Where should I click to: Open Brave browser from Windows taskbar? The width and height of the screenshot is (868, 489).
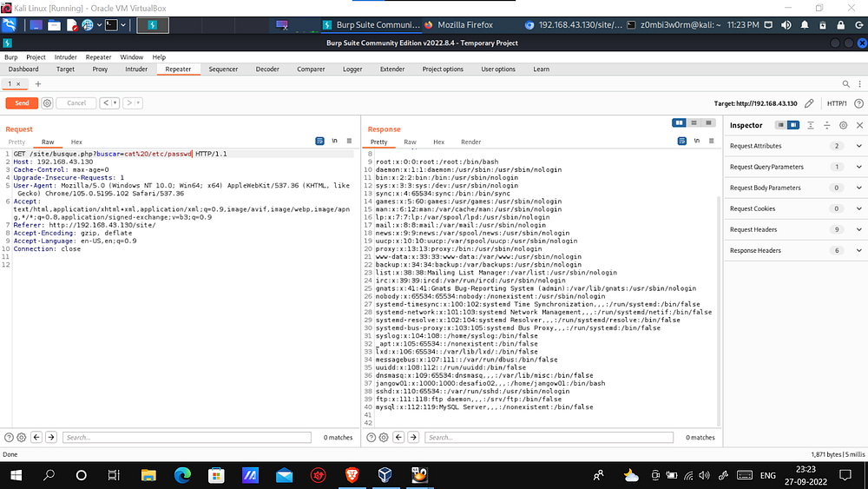351,475
